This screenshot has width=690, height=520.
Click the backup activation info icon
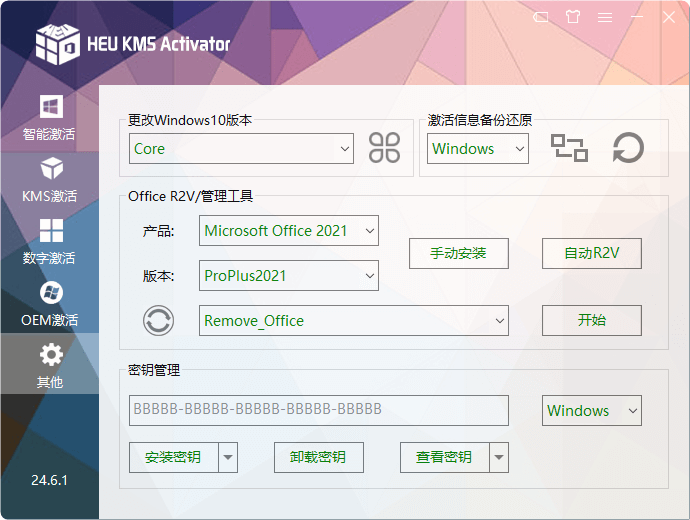(x=569, y=148)
